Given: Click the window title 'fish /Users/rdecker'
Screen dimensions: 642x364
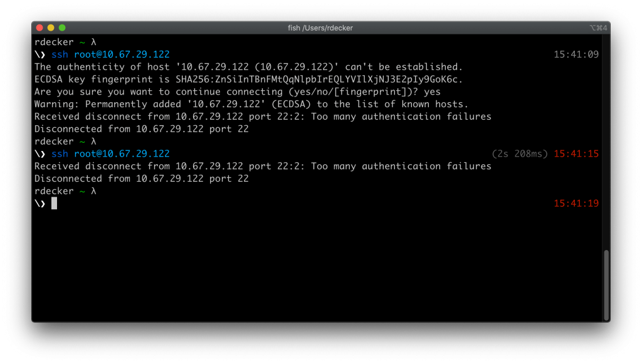Looking at the screenshot, I should point(320,28).
